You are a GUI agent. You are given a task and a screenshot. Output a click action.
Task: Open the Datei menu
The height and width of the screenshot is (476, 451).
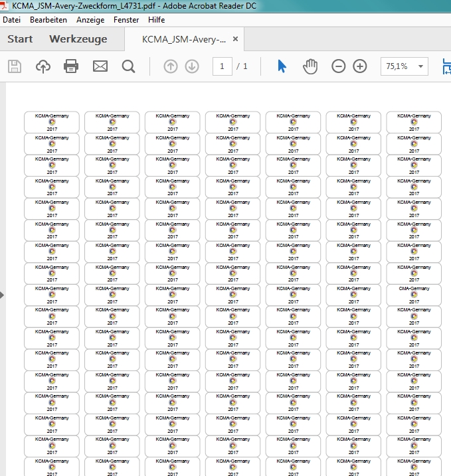point(11,20)
